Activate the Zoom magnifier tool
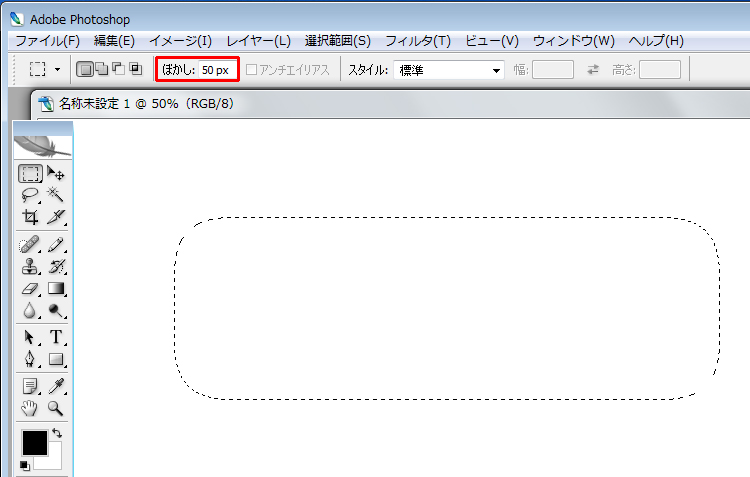750x477 pixels. pos(56,408)
